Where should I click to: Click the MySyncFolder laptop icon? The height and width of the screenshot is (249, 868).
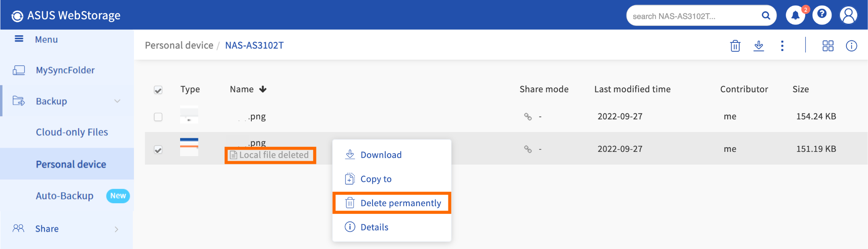click(19, 70)
